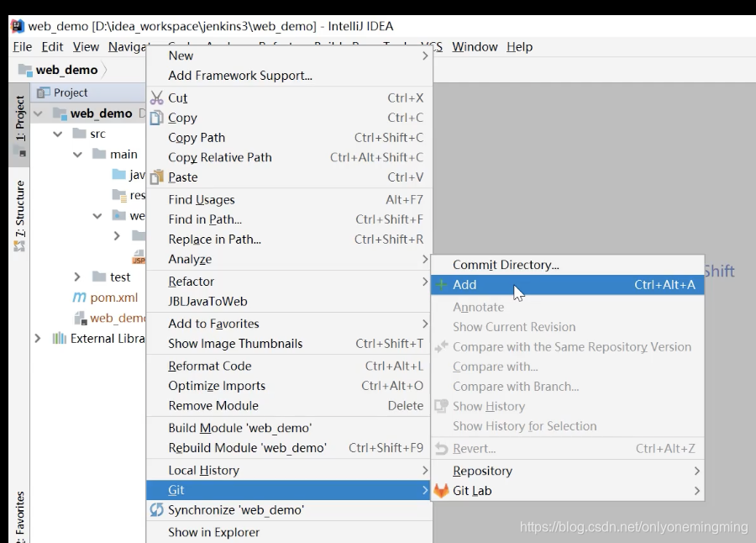Select JBLJavaToWeb menu entry
Image resolution: width=756 pixels, height=543 pixels.
[x=289, y=301]
